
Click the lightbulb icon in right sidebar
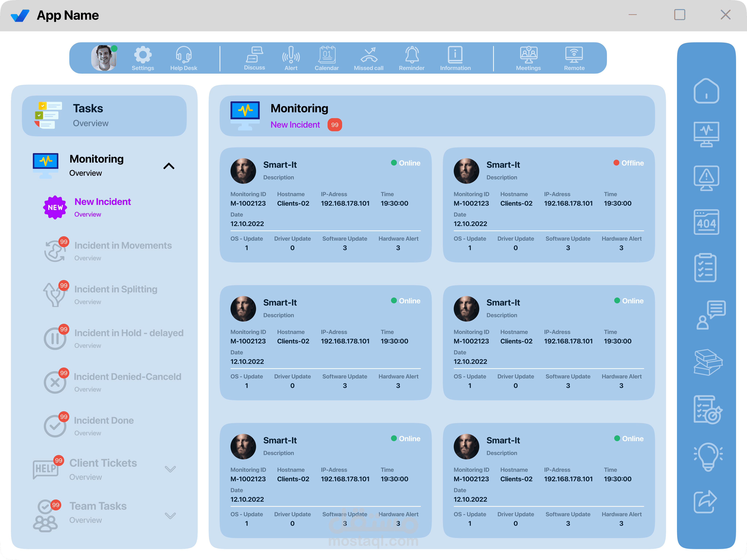708,457
